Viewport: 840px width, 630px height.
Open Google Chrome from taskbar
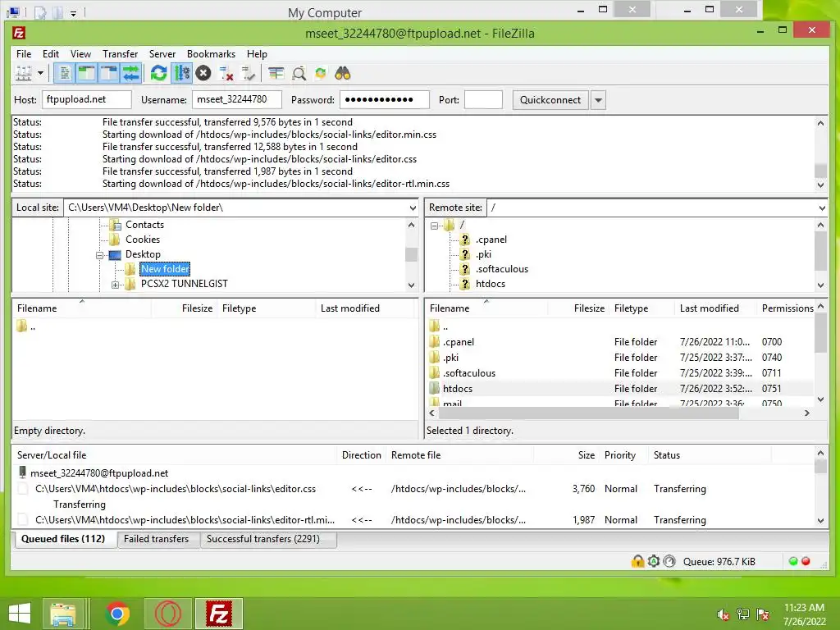tap(117, 614)
